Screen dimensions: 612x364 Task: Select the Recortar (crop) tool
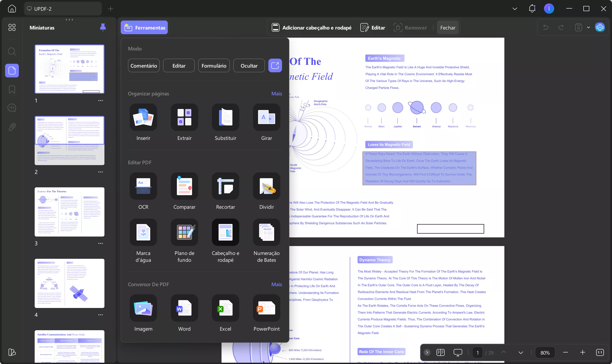point(225,186)
